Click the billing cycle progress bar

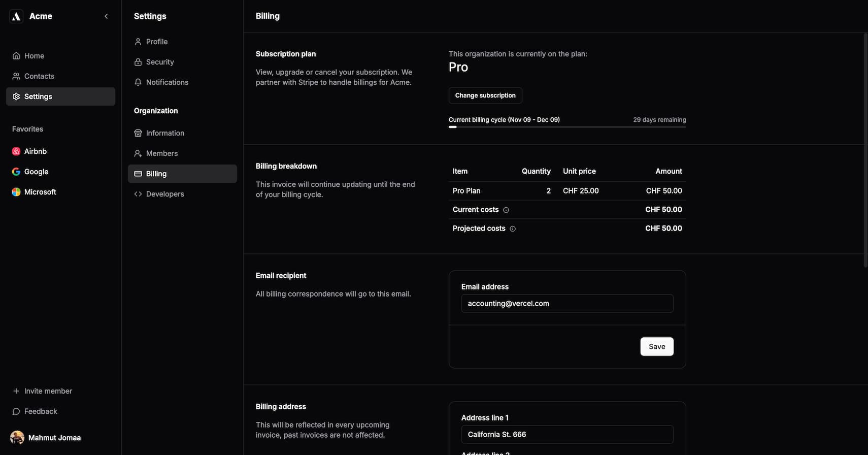click(567, 127)
